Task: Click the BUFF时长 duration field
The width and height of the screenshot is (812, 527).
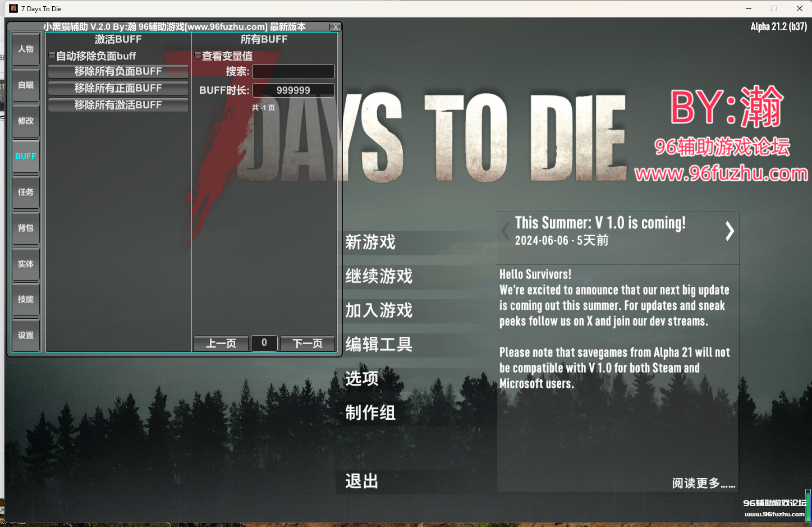Action: pyautogui.click(x=293, y=90)
